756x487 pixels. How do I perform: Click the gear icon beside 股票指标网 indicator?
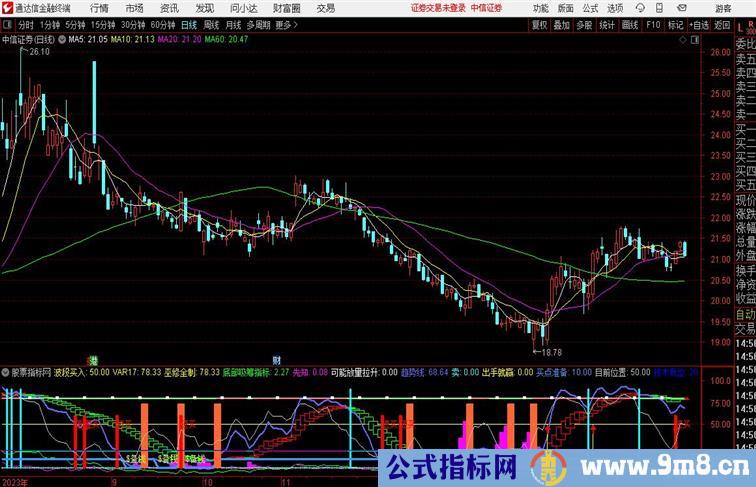click(x=7, y=371)
